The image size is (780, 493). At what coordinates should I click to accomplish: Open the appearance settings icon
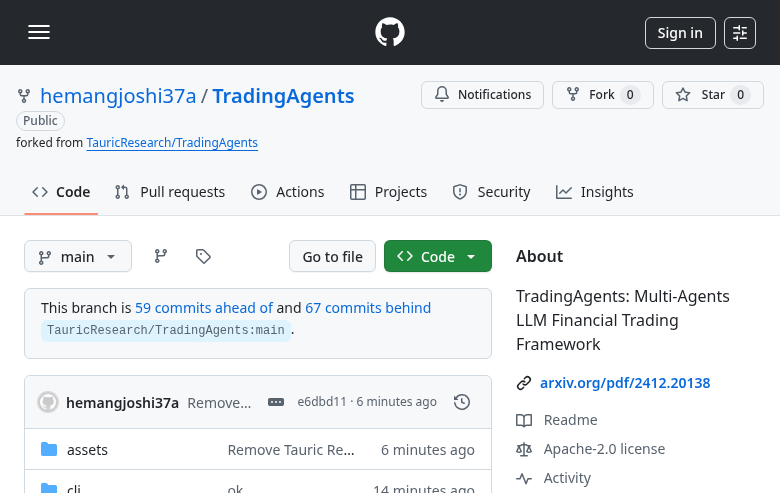[740, 33]
